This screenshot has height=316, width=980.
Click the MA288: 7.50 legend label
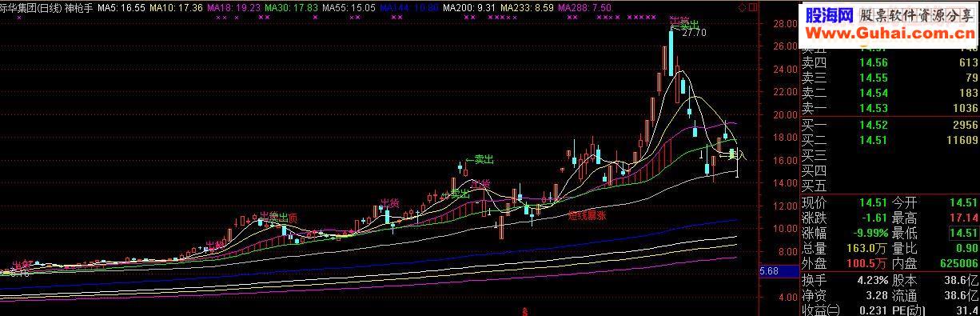coord(584,6)
